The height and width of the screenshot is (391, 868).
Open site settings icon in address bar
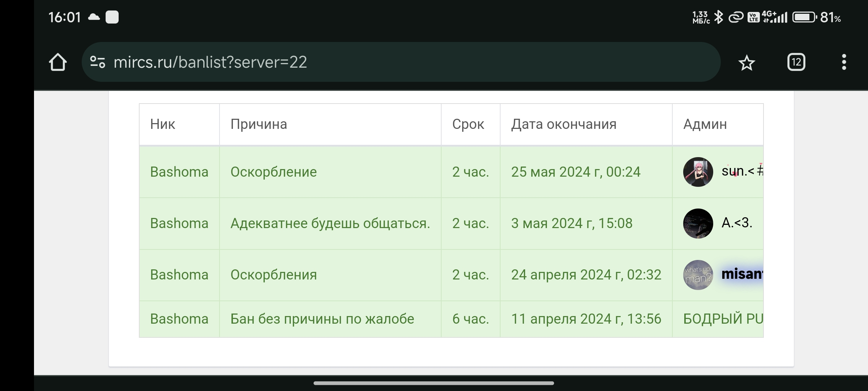pos(98,62)
